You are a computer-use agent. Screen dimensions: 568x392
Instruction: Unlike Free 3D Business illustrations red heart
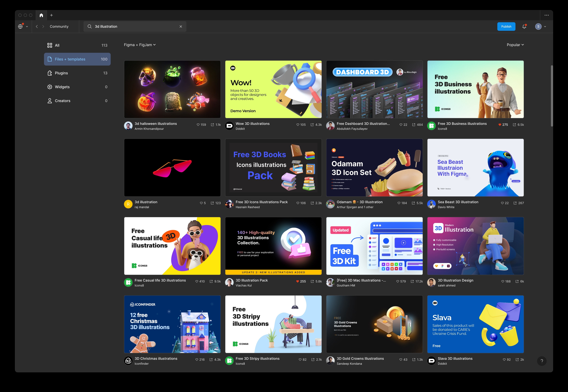pos(500,125)
